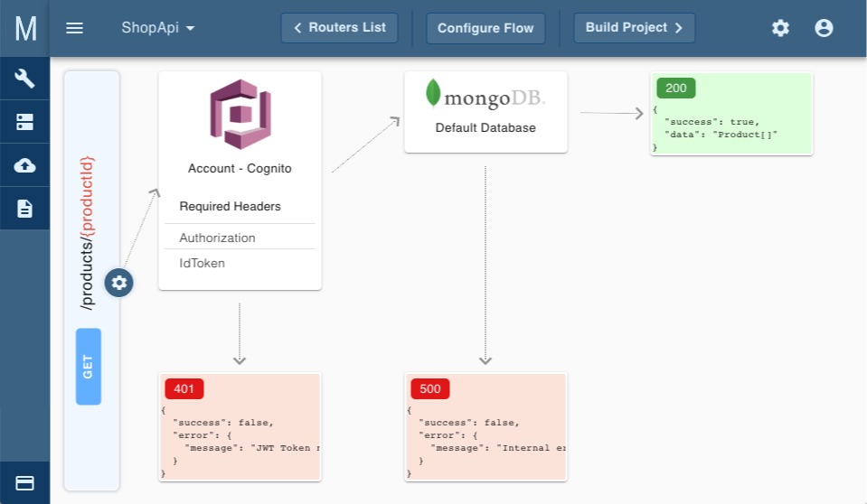Click the 500 status badge

(430, 388)
